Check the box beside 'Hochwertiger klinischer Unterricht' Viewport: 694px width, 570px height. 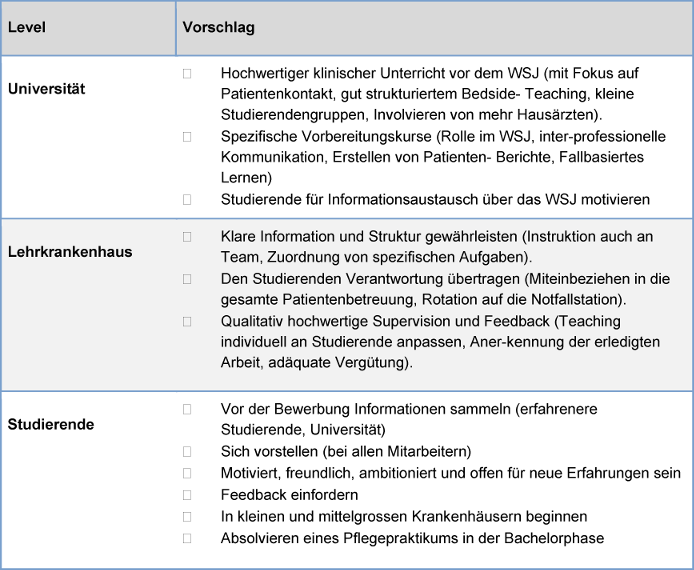pyautogui.click(x=187, y=74)
